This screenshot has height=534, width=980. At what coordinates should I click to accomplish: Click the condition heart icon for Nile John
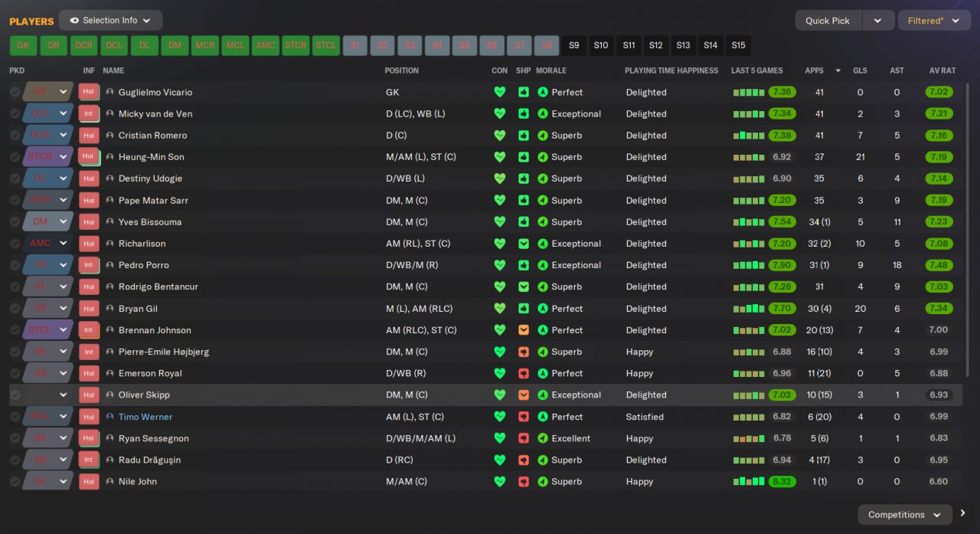click(x=500, y=482)
